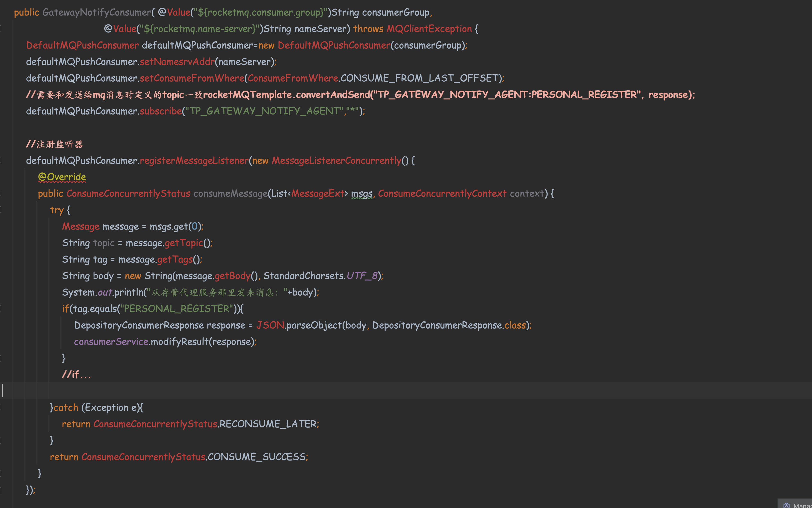Click the 'getBody' method call
Viewport: 812px width, 508px height.
tap(233, 276)
